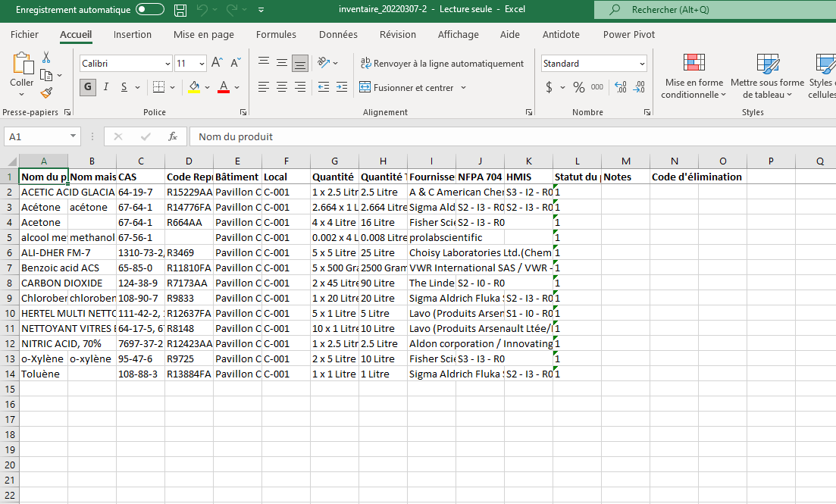Open the font name dropdown (Calibri)
This screenshot has width=836, height=504.
coord(168,64)
